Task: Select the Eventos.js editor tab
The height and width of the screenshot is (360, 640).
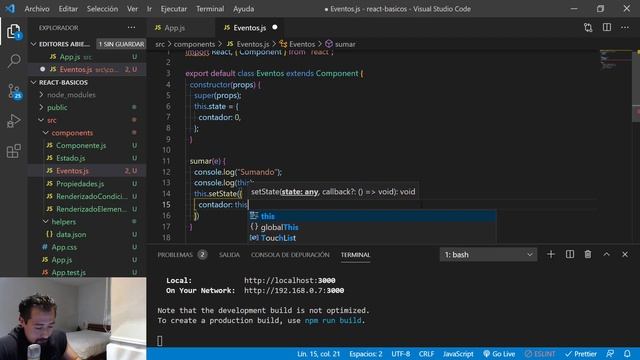Action: coord(249,28)
